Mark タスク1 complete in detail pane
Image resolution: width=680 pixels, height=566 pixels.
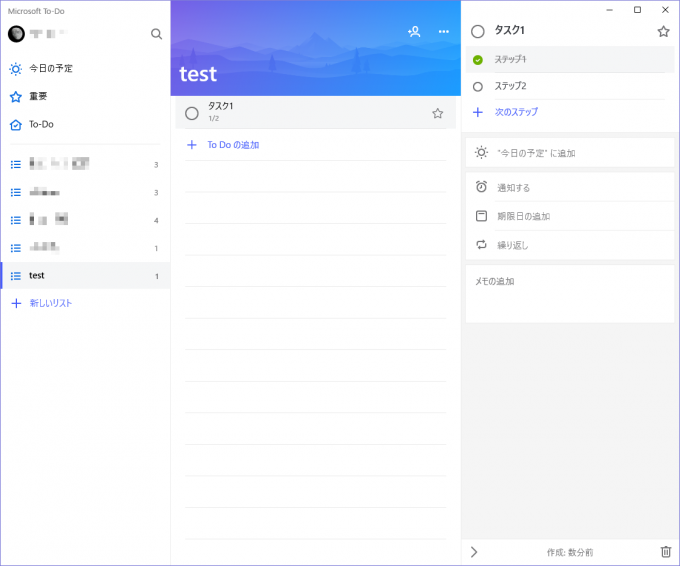(x=477, y=31)
